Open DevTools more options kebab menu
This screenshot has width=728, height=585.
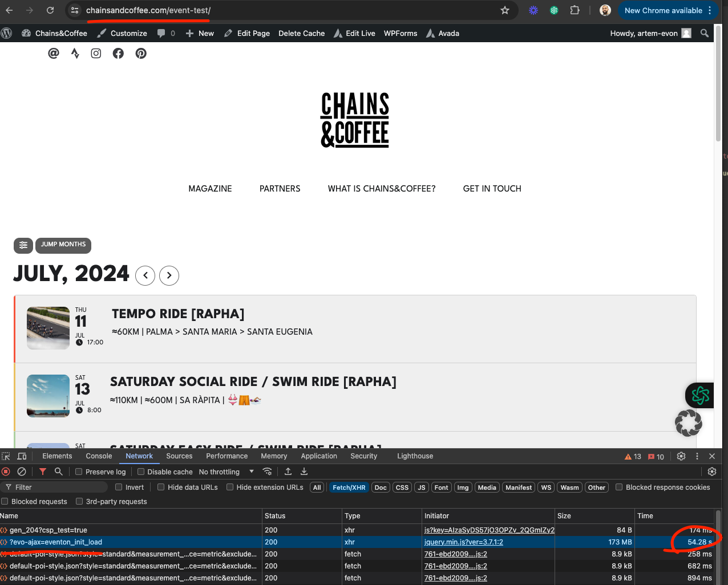click(x=697, y=456)
